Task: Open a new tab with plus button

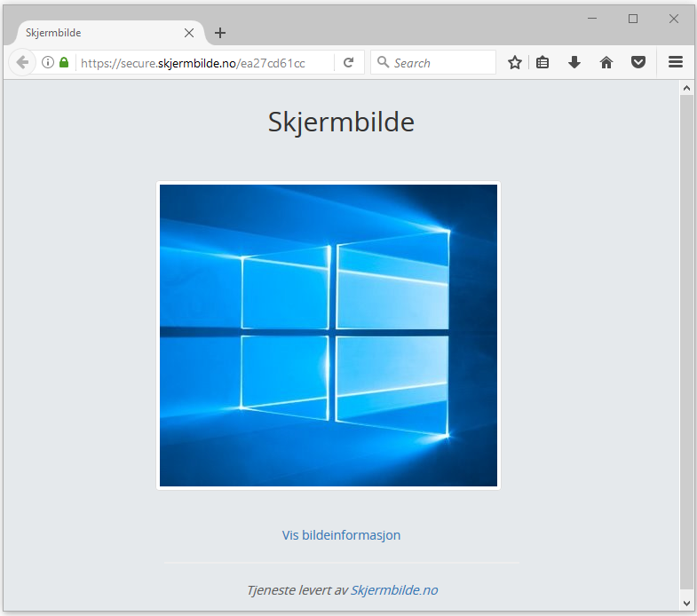Action: pos(220,33)
